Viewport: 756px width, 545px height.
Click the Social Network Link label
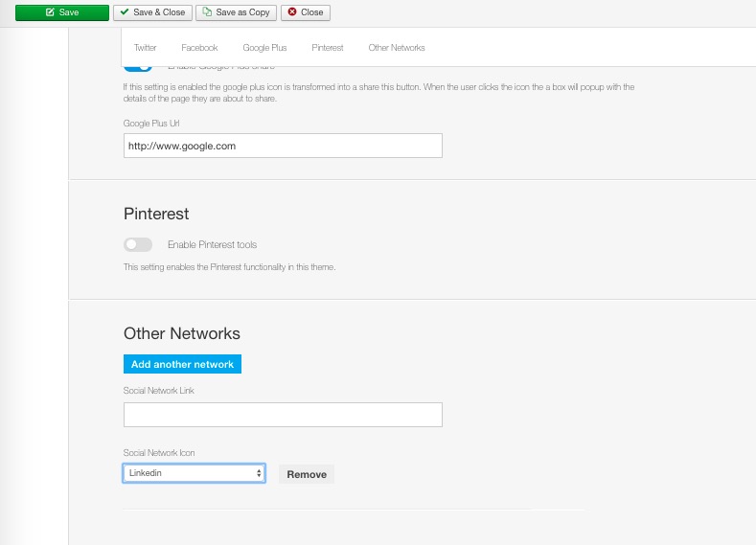pos(159,391)
